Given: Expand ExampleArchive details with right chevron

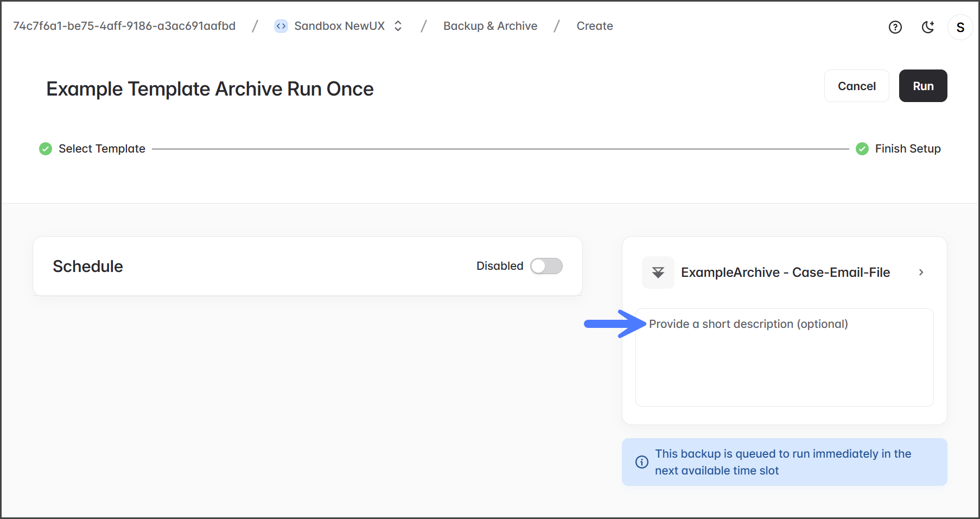Looking at the screenshot, I should pos(921,273).
